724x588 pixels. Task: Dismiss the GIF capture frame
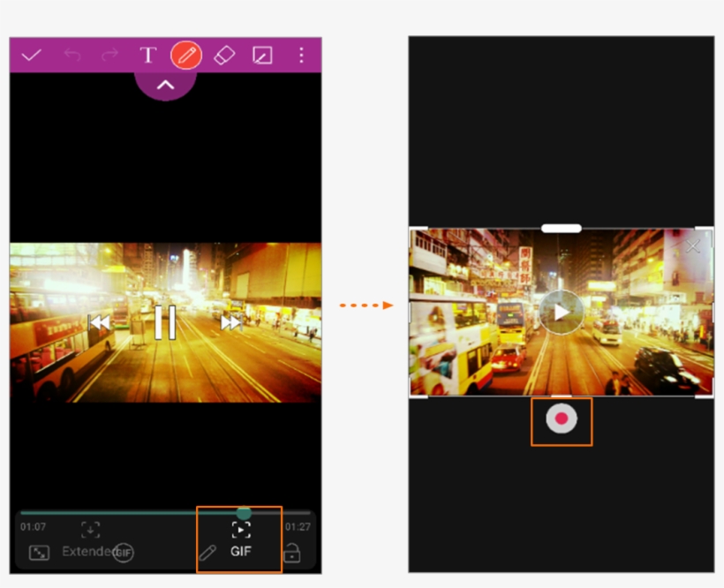(694, 245)
